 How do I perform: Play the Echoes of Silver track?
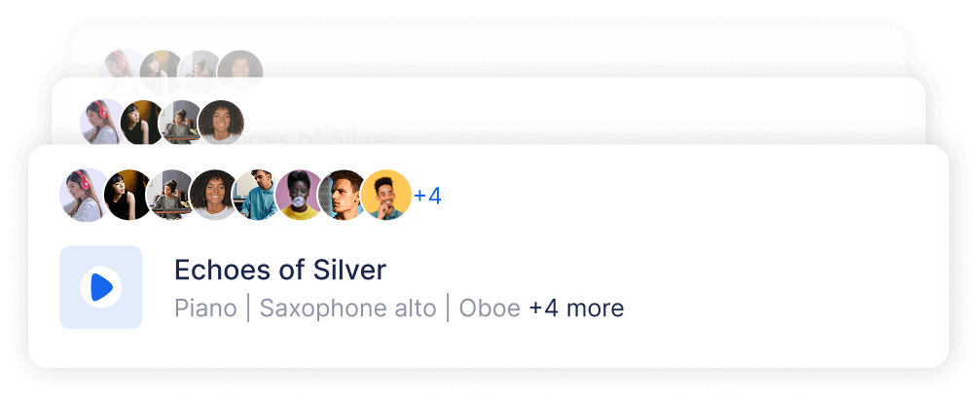(x=100, y=288)
